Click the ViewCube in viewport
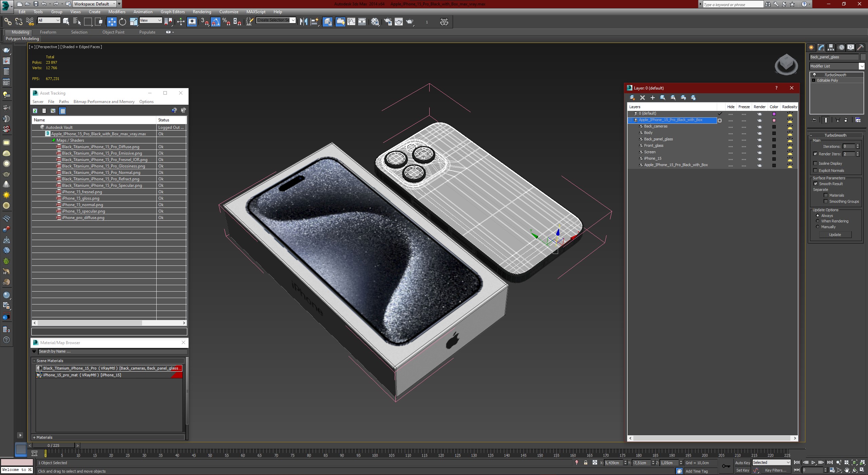The height and width of the screenshot is (475, 868). 786,64
